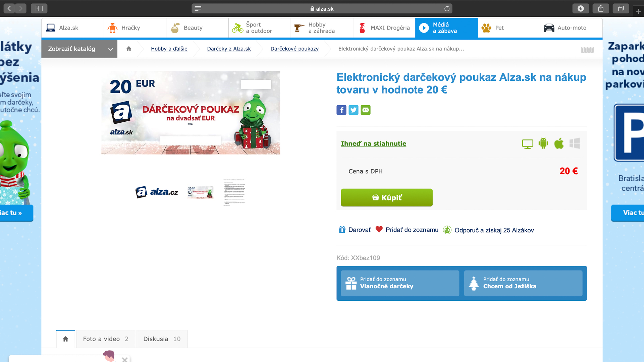The width and height of the screenshot is (644, 362).
Task: Switch to Diskusia tab
Action: (162, 339)
